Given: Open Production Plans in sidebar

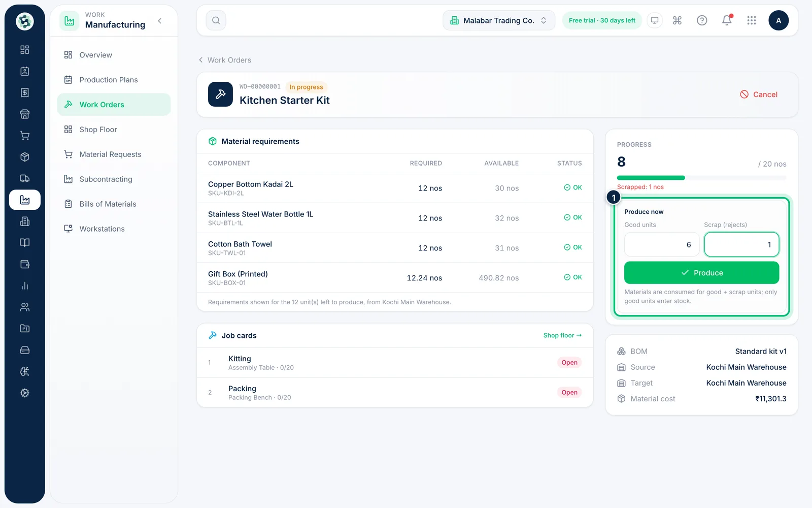Looking at the screenshot, I should [114, 80].
